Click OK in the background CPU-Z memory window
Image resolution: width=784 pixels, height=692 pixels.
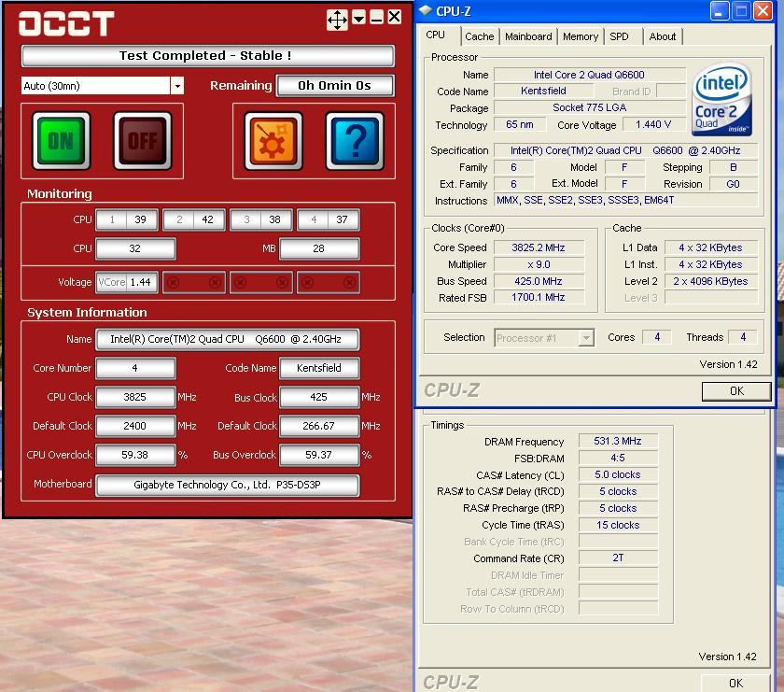[735, 683]
